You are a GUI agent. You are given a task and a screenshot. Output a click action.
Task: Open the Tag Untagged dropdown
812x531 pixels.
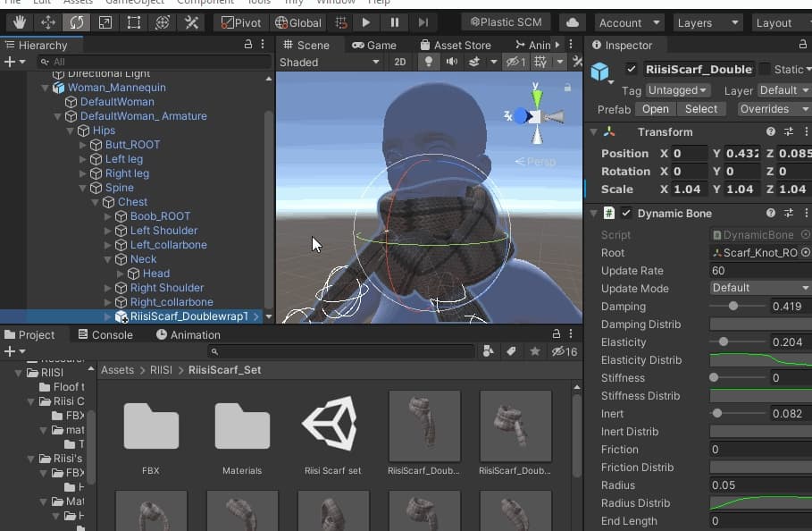[x=677, y=90]
